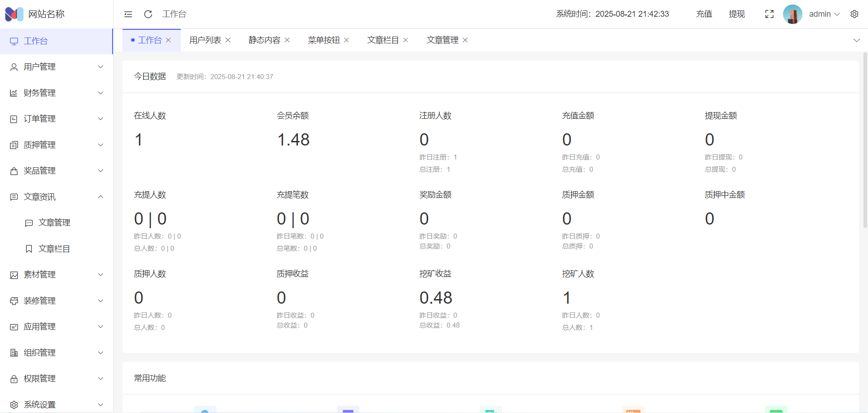Expand the 财务管理 sidebar menu
Viewport: 868px width, 413px height.
[x=56, y=93]
